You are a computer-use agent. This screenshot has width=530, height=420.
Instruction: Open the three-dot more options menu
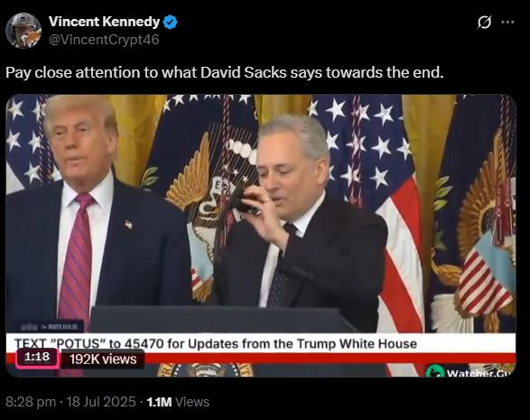[x=507, y=23]
